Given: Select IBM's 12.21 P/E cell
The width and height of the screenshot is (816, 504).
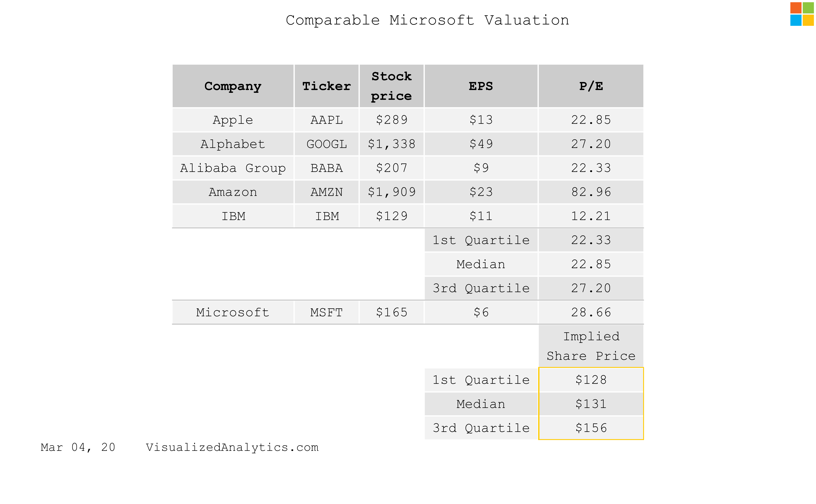Looking at the screenshot, I should pyautogui.click(x=591, y=216).
